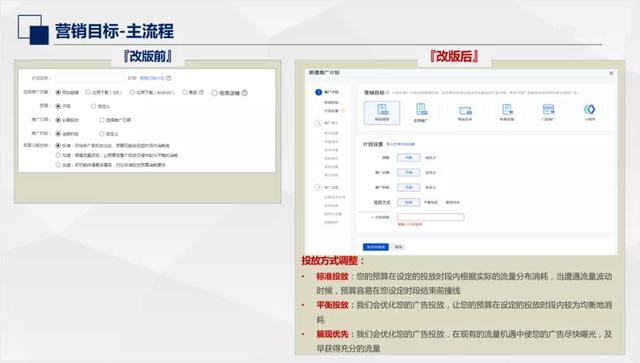Click the red-outlined plan name input field
Viewport: 640px width, 363px height.
(431, 217)
